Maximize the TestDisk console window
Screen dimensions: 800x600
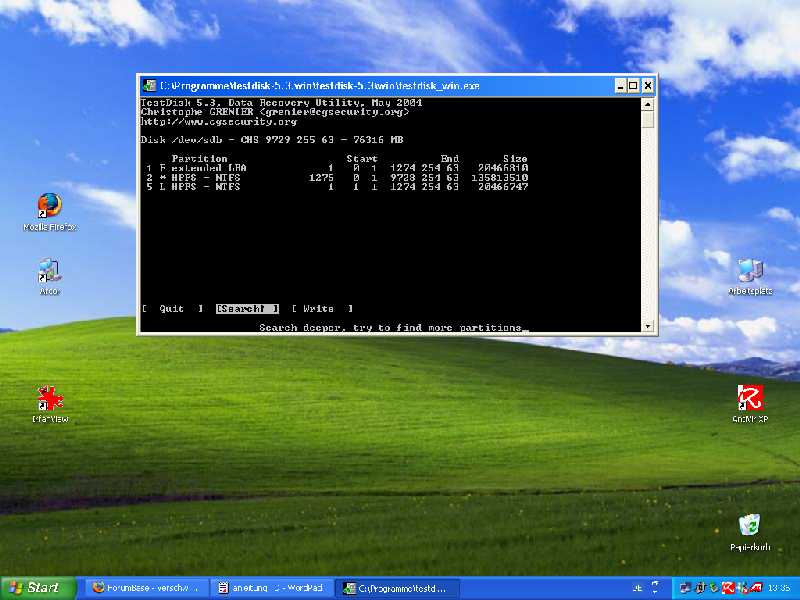(x=633, y=86)
